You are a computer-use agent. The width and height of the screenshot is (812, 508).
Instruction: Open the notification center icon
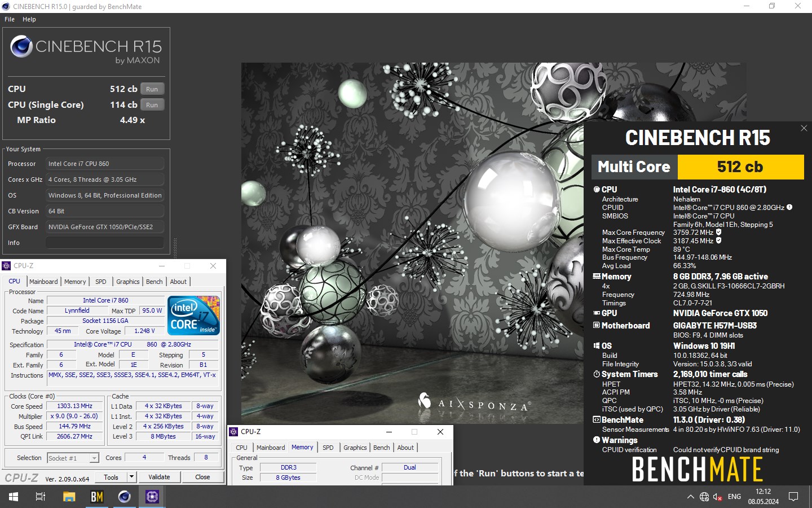tap(793, 497)
